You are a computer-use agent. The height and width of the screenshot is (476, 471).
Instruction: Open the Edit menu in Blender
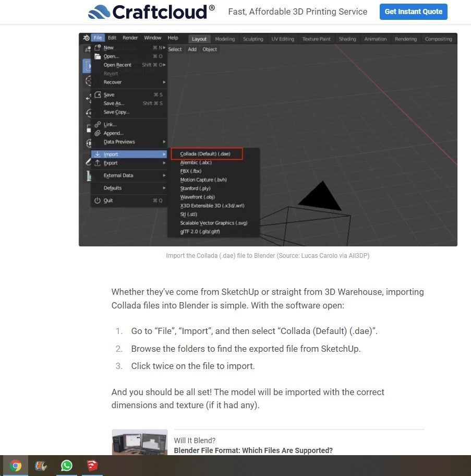tap(112, 38)
